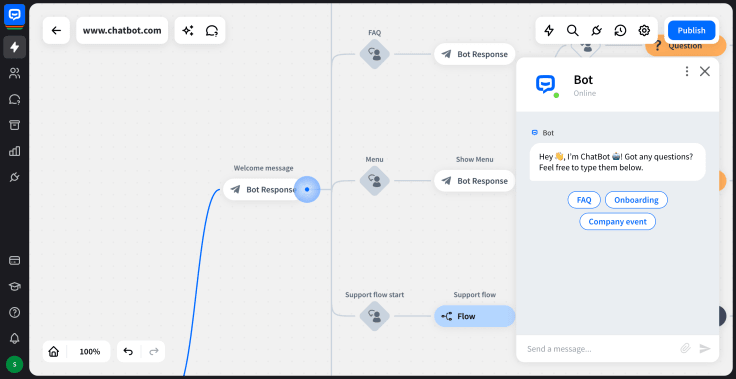Click the Onboarding quick reply button
The width and height of the screenshot is (736, 379).
pyautogui.click(x=636, y=200)
